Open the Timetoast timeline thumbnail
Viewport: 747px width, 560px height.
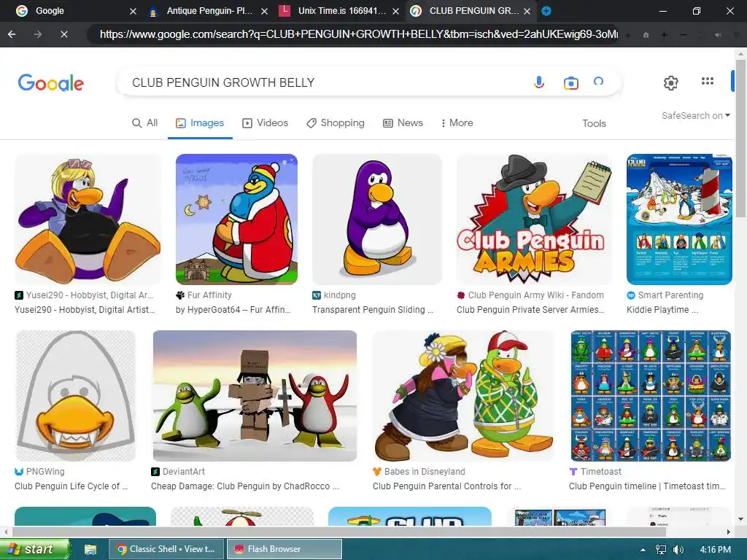[651, 396]
